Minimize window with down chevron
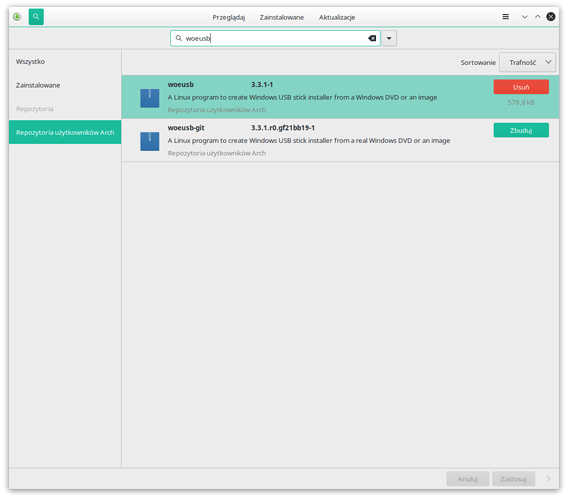Image resolution: width=568 pixels, height=499 pixels. click(x=525, y=17)
